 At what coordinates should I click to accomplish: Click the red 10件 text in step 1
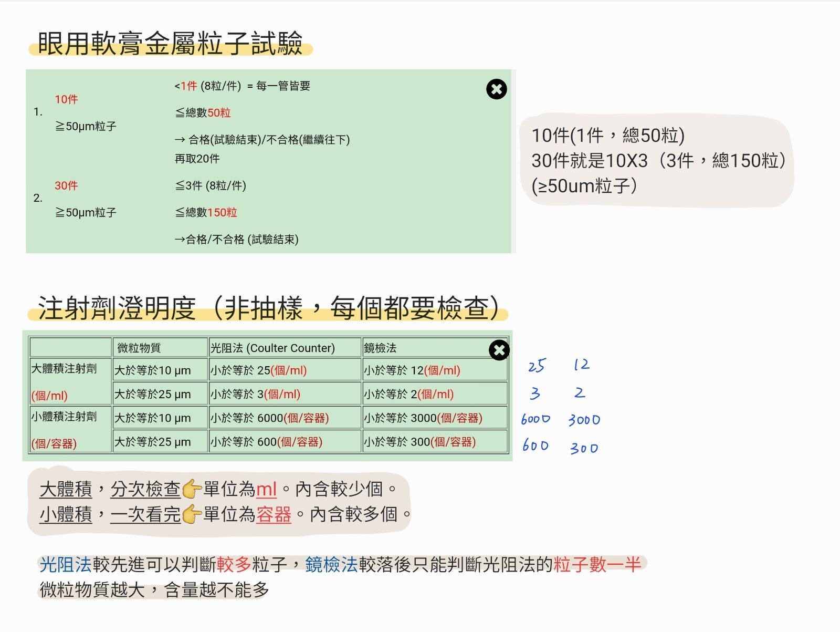[66, 99]
